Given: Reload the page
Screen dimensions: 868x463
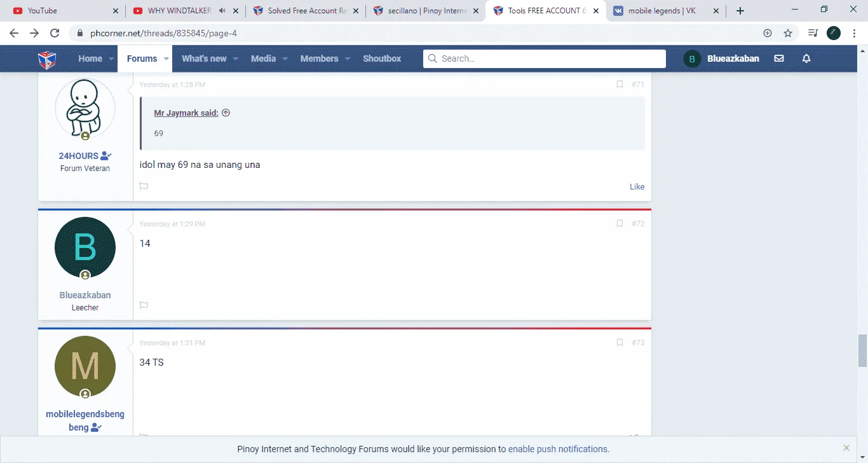Looking at the screenshot, I should tap(55, 33).
